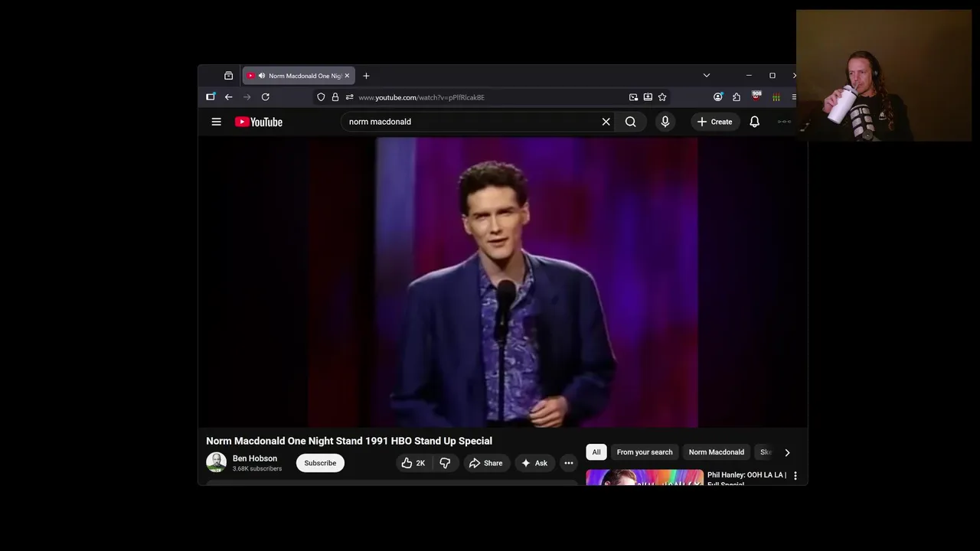Go forward to next page
980x551 pixels.
[247, 97]
